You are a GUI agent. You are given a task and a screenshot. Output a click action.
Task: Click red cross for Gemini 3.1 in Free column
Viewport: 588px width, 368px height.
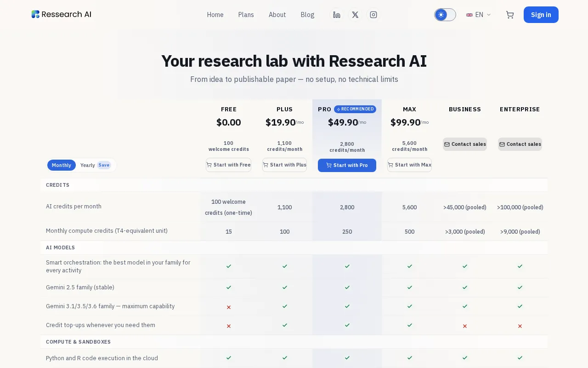coord(229,307)
